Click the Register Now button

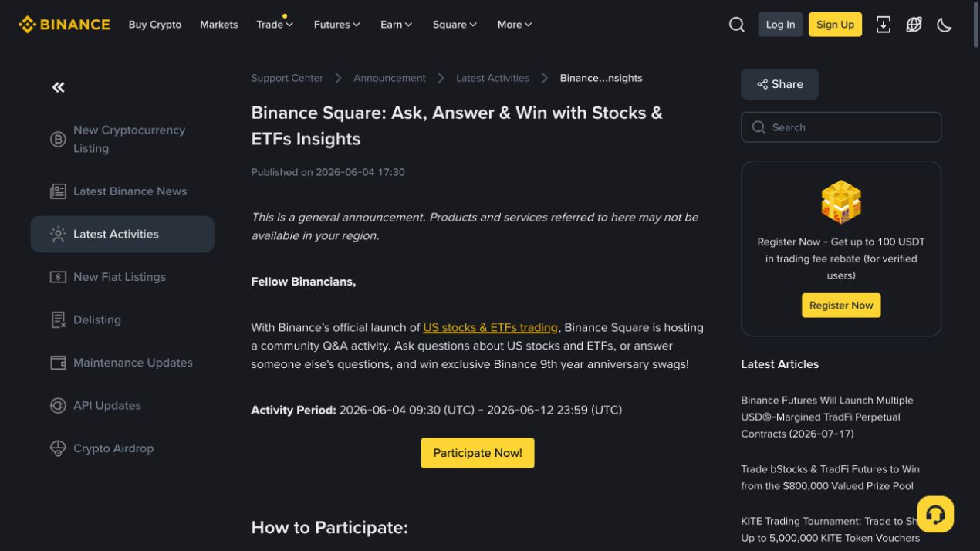pyautogui.click(x=841, y=306)
